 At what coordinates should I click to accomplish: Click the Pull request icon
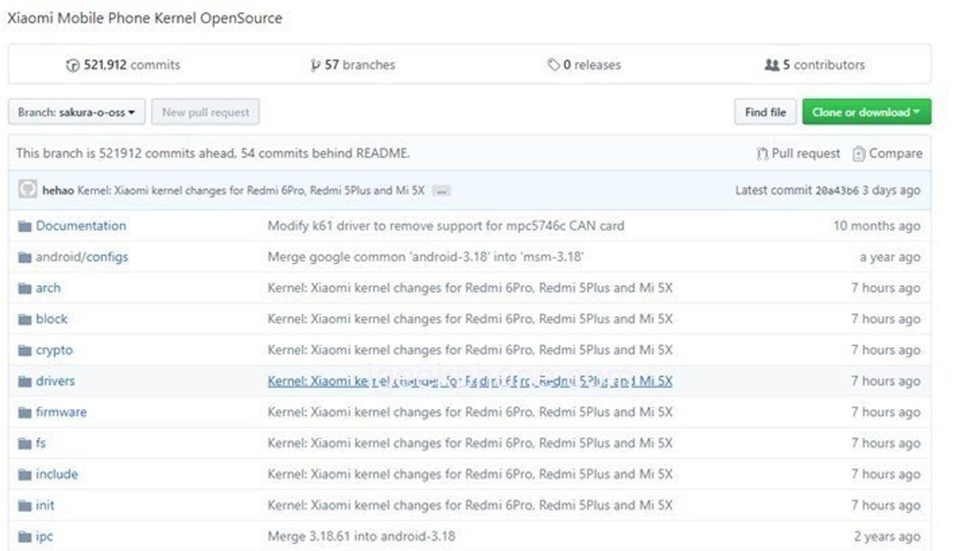(x=762, y=154)
